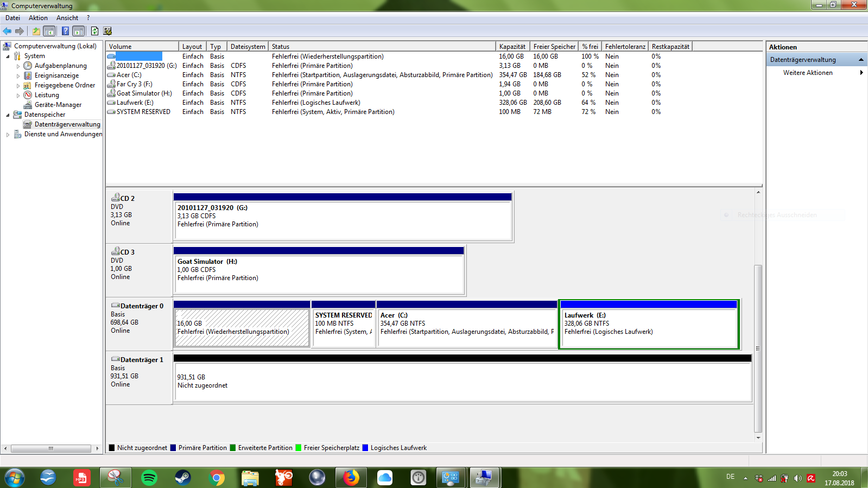Open Google Chrome from the taskbar
868x488 pixels.
pyautogui.click(x=216, y=478)
